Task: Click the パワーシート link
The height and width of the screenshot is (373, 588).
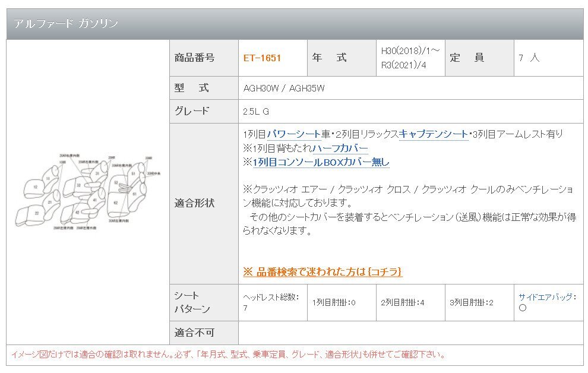Action: click(293, 134)
